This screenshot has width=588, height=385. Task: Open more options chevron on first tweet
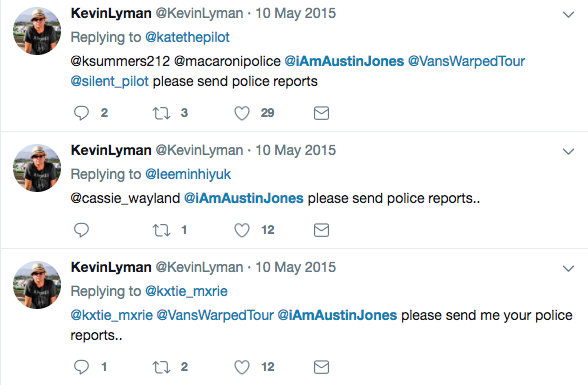(568, 14)
